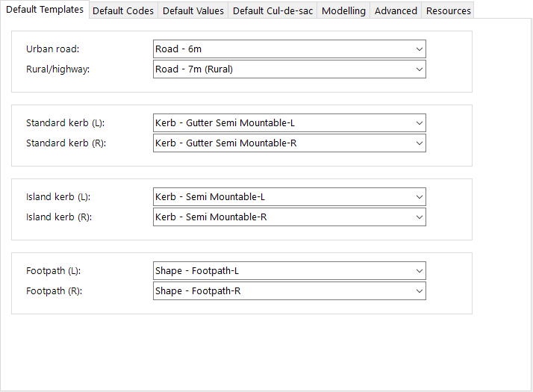Switch to the Resources tab
Viewport: 533px width, 392px height.
448,10
